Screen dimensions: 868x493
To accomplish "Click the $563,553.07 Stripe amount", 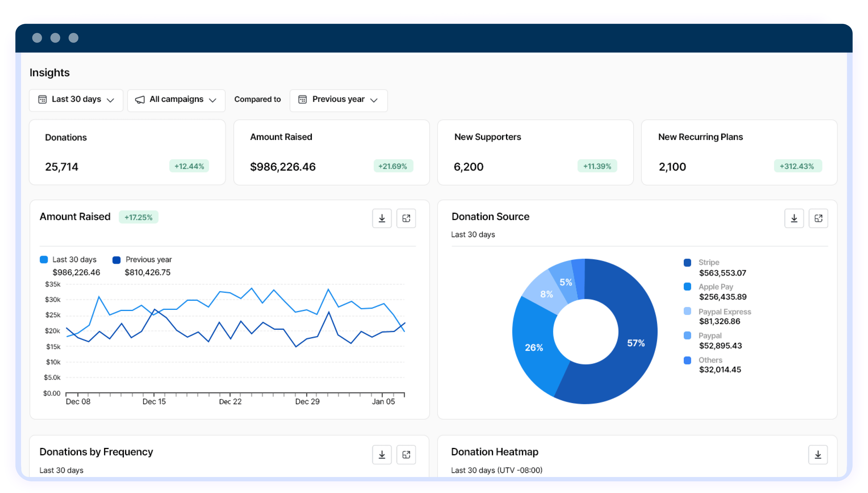I will 722,273.
